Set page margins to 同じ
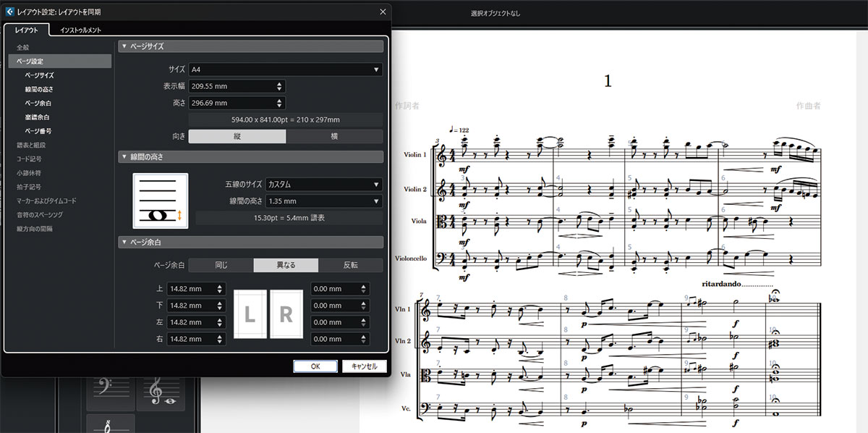The width and height of the screenshot is (868, 433). coord(221,265)
